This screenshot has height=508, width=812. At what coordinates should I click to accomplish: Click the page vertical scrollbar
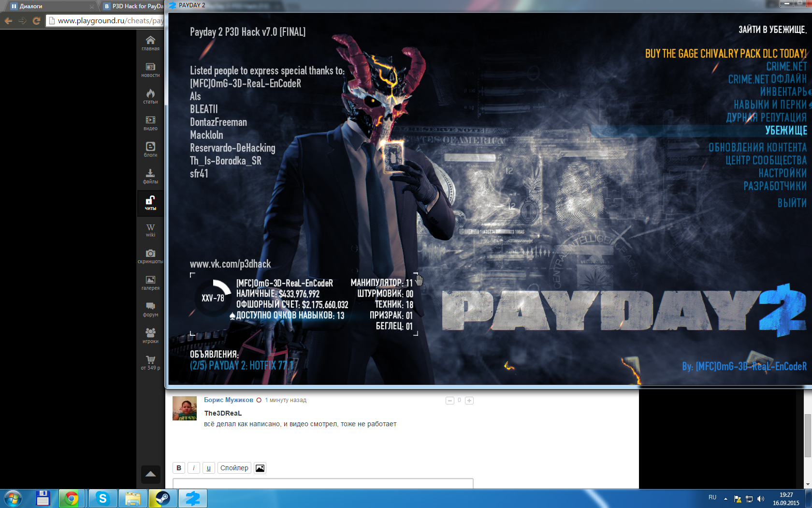click(x=808, y=435)
